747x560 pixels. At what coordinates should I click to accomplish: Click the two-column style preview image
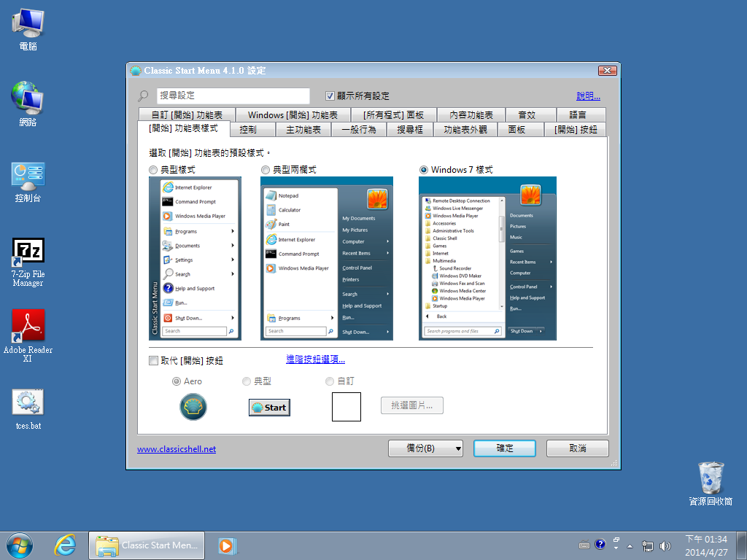click(327, 259)
